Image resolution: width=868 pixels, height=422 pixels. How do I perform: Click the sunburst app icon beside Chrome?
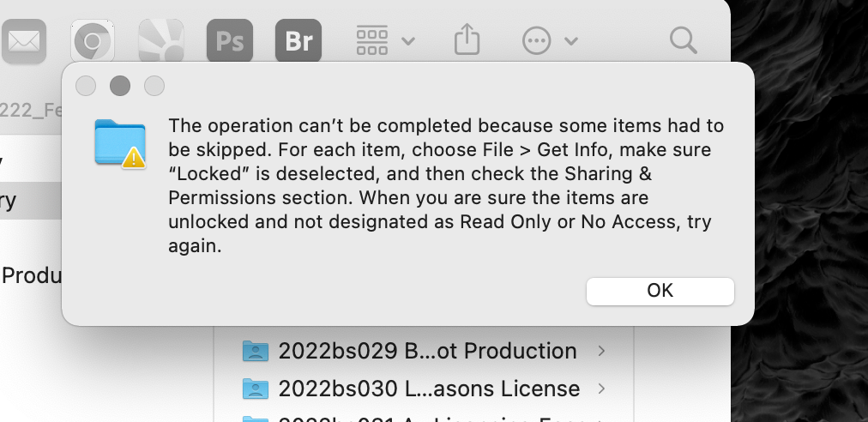tap(161, 40)
